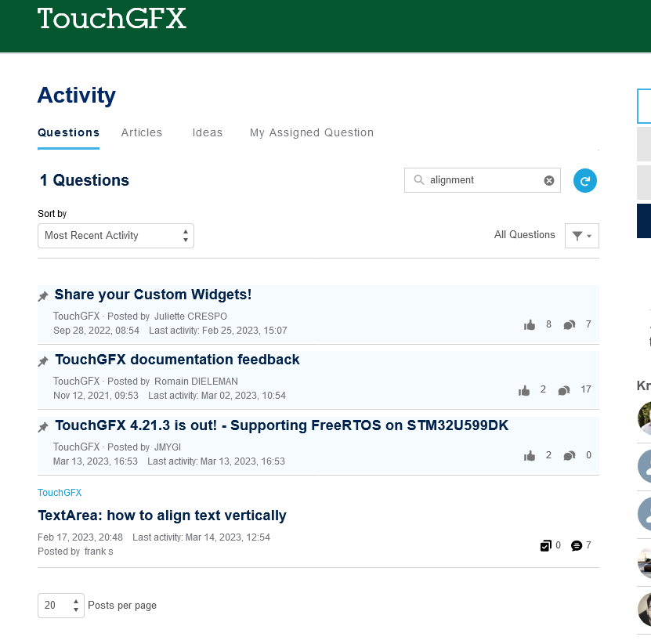Screen dimensions: 651x644
Task: Switch to the Ideas tab
Action: [x=207, y=132]
